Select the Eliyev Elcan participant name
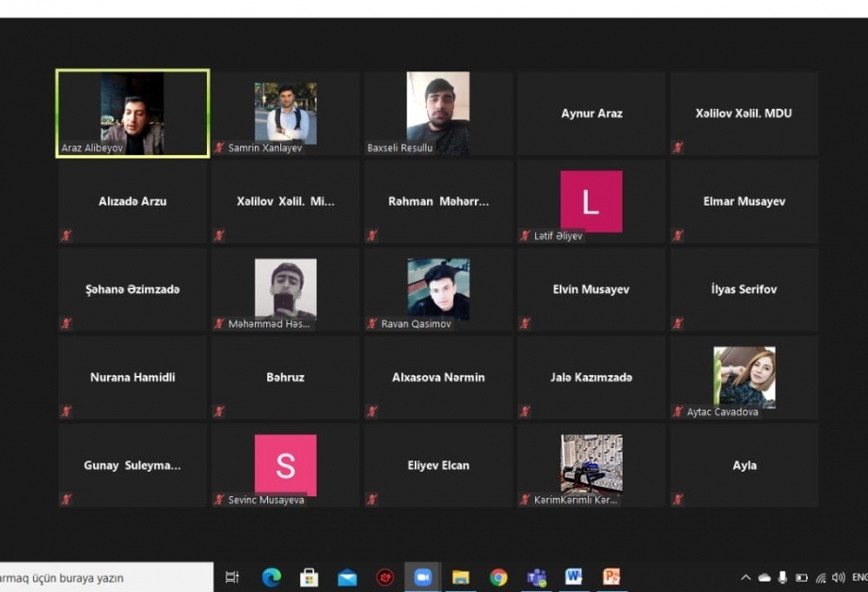The height and width of the screenshot is (592, 868). pyautogui.click(x=438, y=465)
